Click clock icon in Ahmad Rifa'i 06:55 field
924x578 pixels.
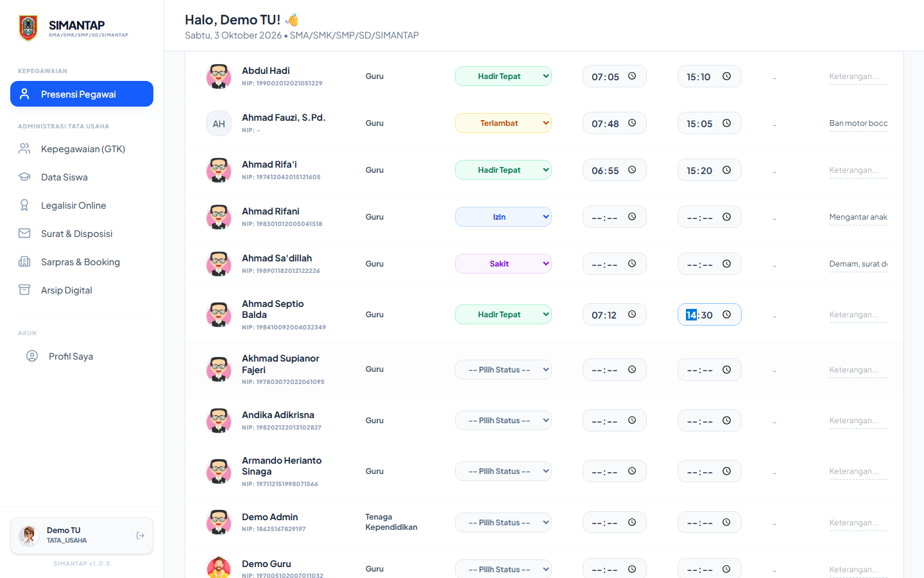[x=632, y=170]
